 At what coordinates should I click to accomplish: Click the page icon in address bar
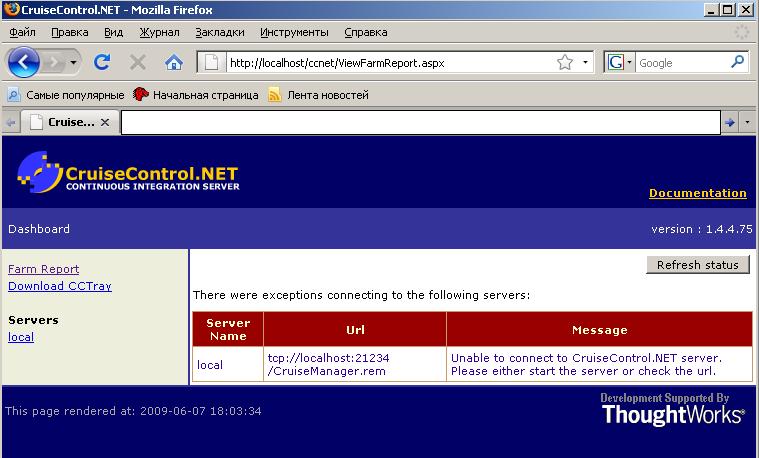[x=212, y=62]
